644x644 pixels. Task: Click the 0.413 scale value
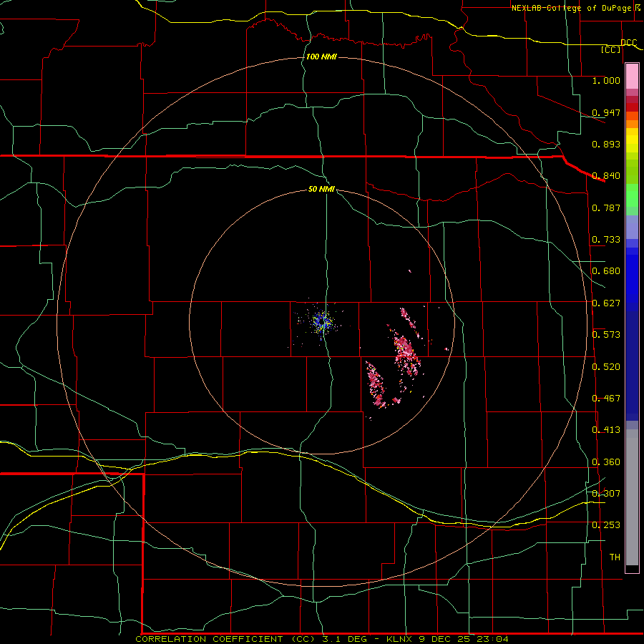point(606,430)
